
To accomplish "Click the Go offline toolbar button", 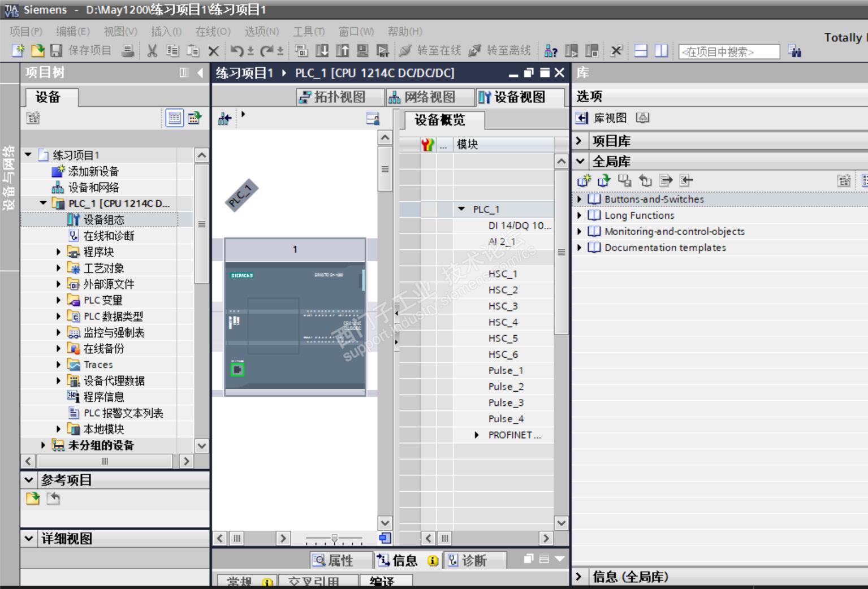I will tap(500, 51).
